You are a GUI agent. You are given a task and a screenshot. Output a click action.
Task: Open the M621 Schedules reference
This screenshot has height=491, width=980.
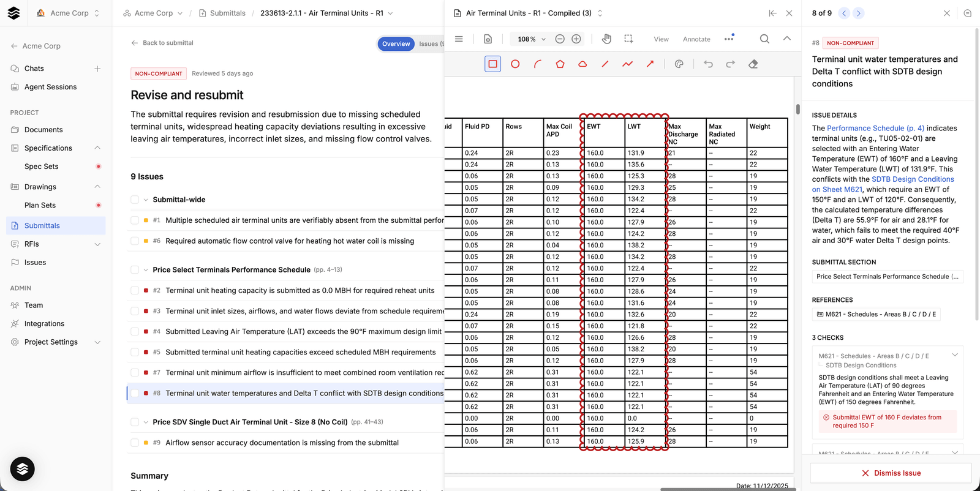click(875, 314)
